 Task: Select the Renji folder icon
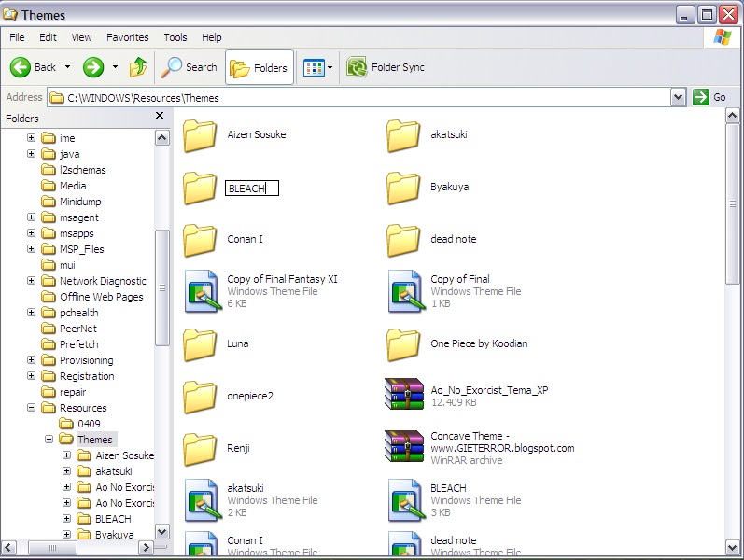click(200, 449)
